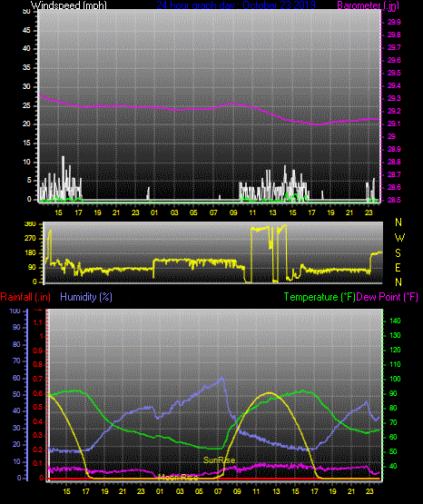Screen dimensions: 423x504
Task: Click red rainfall axis value "0.5"
Action: coord(38,408)
